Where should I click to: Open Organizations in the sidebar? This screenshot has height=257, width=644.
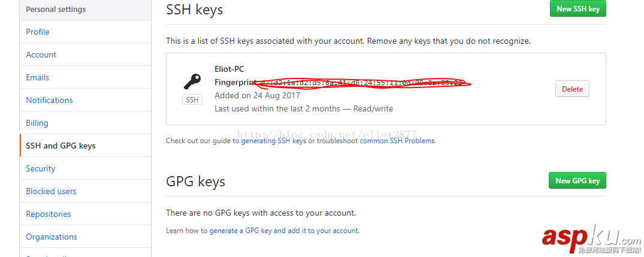(x=52, y=237)
